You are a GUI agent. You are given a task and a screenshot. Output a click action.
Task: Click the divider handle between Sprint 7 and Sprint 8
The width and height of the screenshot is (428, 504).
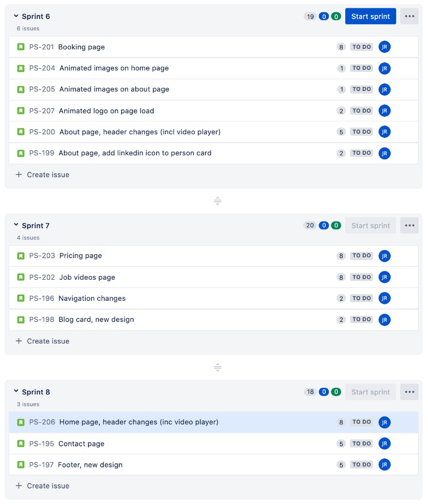pyautogui.click(x=217, y=367)
